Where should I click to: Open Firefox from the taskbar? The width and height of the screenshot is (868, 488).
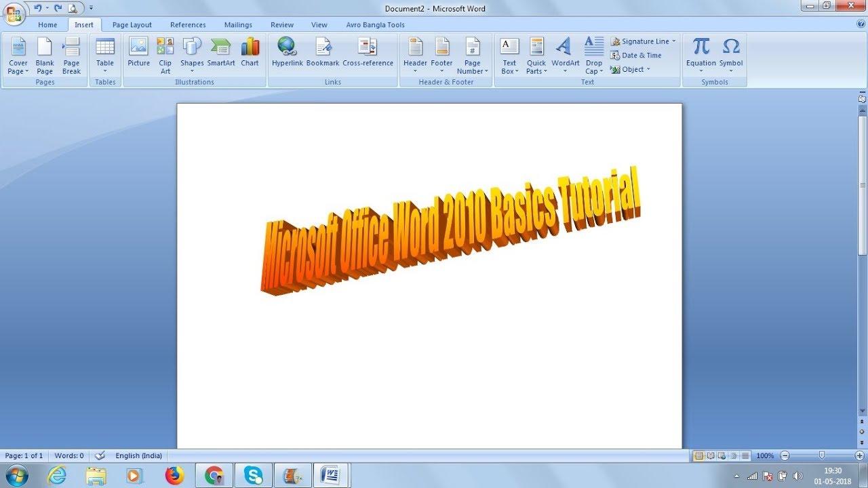point(174,476)
